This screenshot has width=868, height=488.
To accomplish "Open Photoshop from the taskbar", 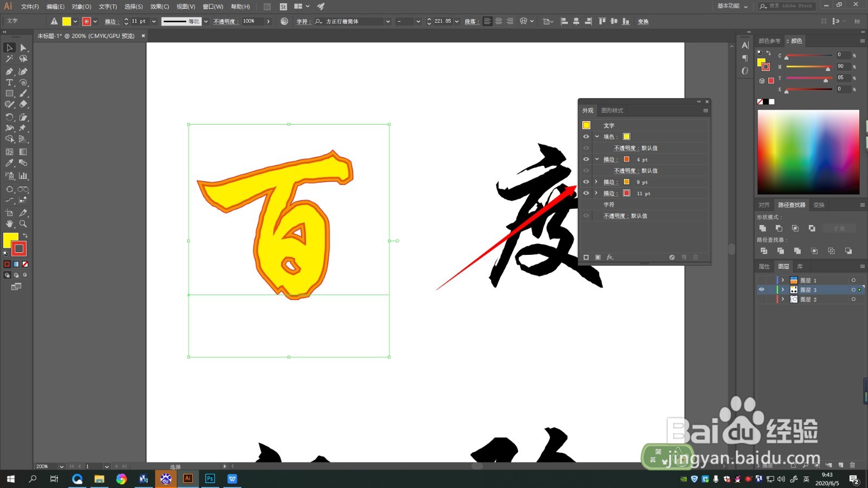I will point(210,479).
